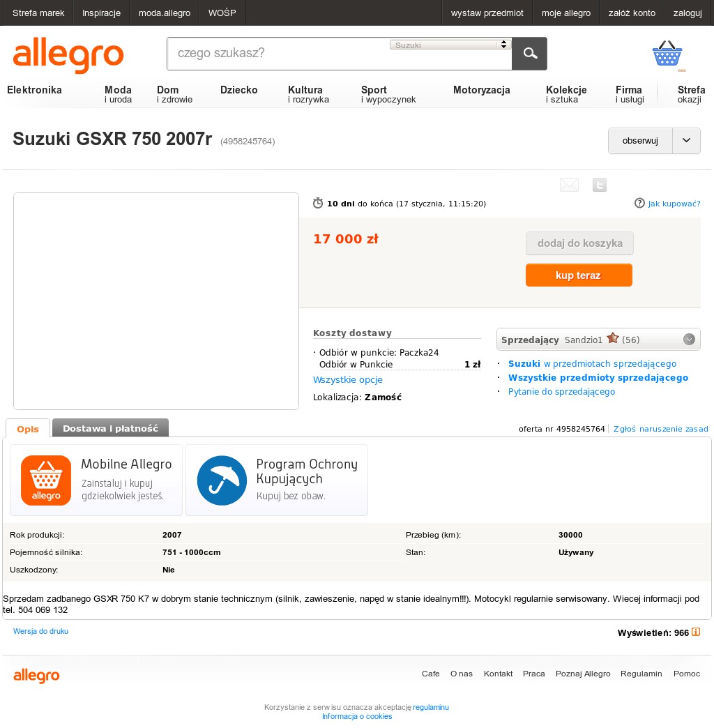Share the offer via Twitter icon
The height and width of the screenshot is (728, 714).
tap(600, 185)
